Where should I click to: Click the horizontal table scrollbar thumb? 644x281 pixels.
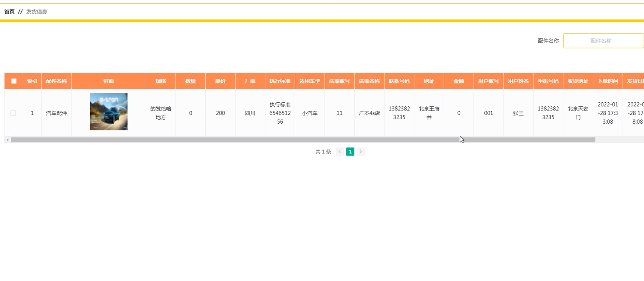(303, 140)
